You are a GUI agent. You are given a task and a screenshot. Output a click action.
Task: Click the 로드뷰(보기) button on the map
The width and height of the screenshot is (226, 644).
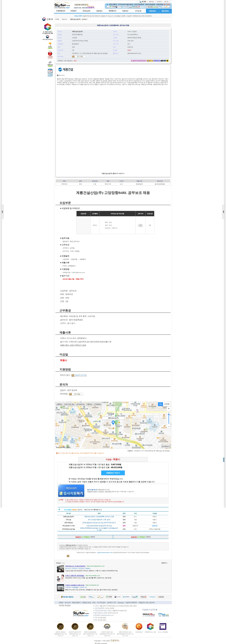coord(165,446)
